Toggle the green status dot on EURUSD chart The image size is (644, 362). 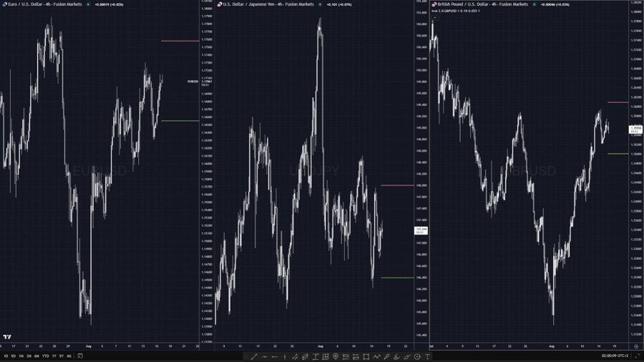tap(89, 4)
